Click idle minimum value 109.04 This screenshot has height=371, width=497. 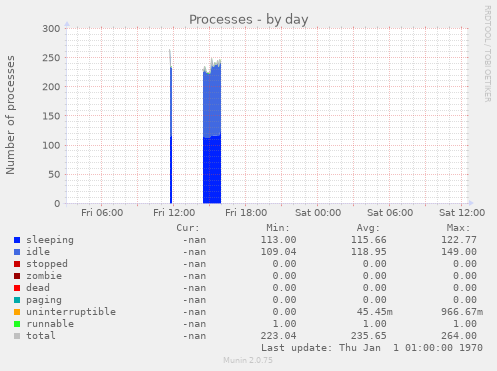click(x=278, y=252)
